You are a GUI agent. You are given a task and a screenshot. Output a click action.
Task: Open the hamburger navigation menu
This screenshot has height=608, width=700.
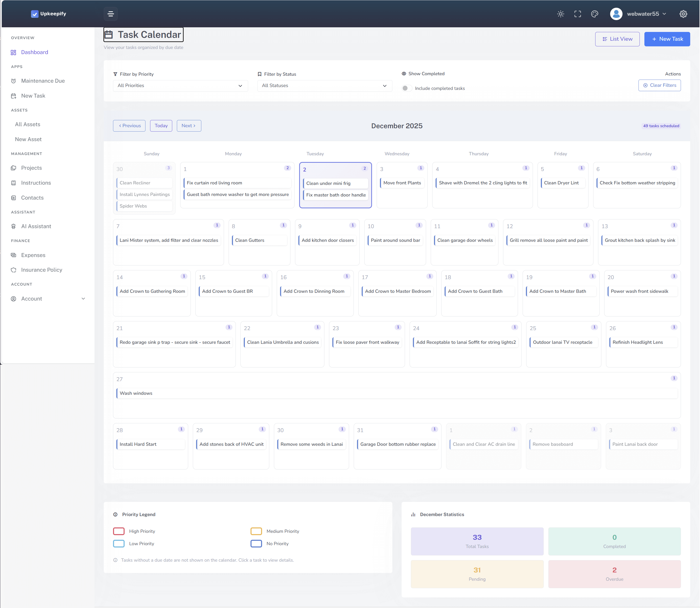pyautogui.click(x=110, y=14)
